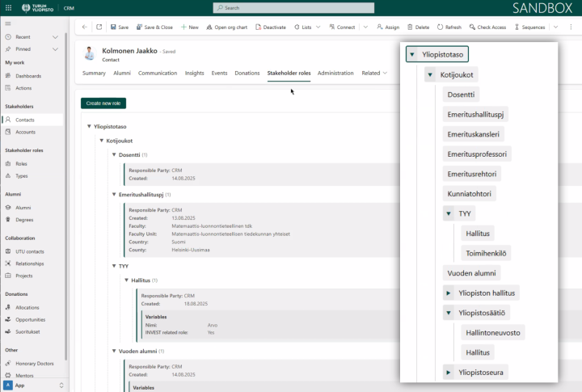
Task: Expand the Sequences dropdown chevron
Action: [x=555, y=27]
